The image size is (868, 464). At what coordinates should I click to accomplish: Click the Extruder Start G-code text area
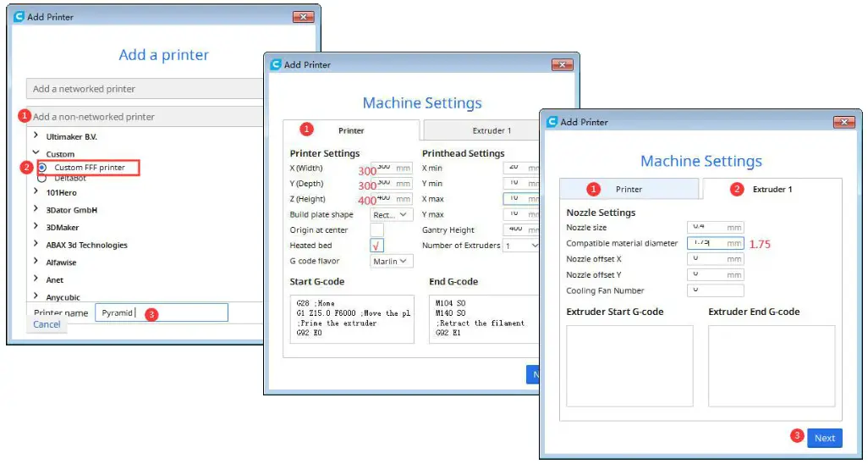coord(629,366)
